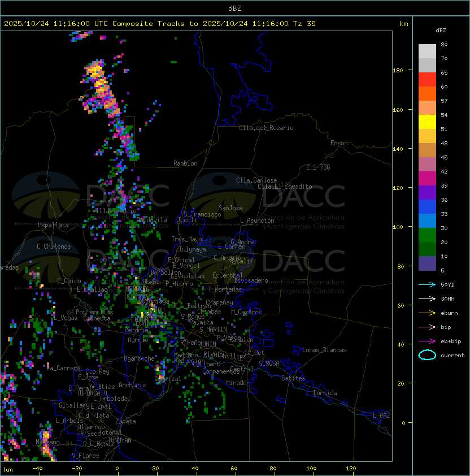The width and height of the screenshot is (470, 476).
Task: Click the 'eburn' legend label
Action: 449,313
